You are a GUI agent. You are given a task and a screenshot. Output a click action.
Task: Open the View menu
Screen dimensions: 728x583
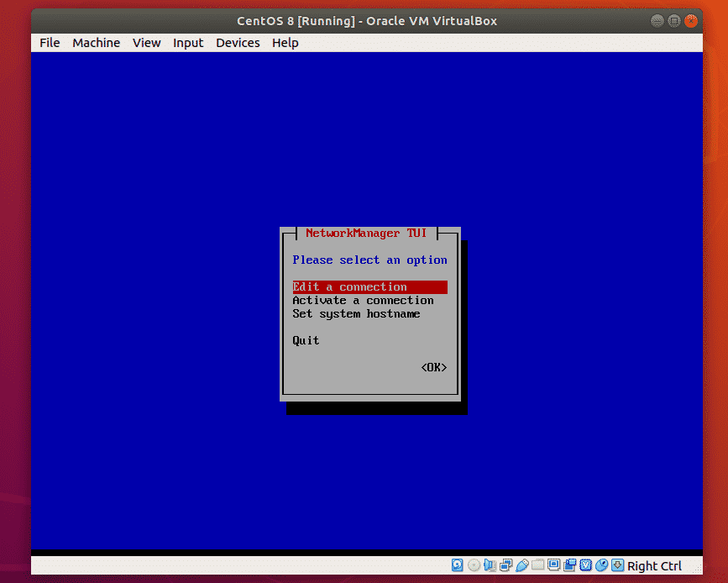pyautogui.click(x=146, y=43)
